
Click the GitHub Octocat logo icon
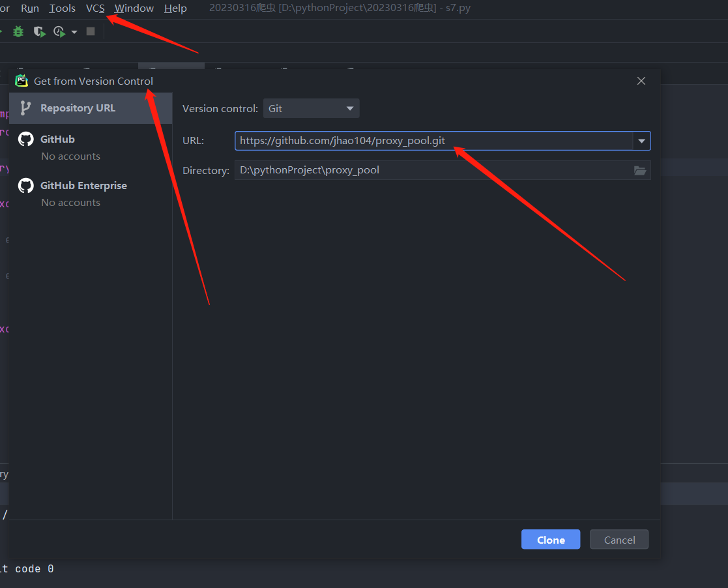(26, 139)
